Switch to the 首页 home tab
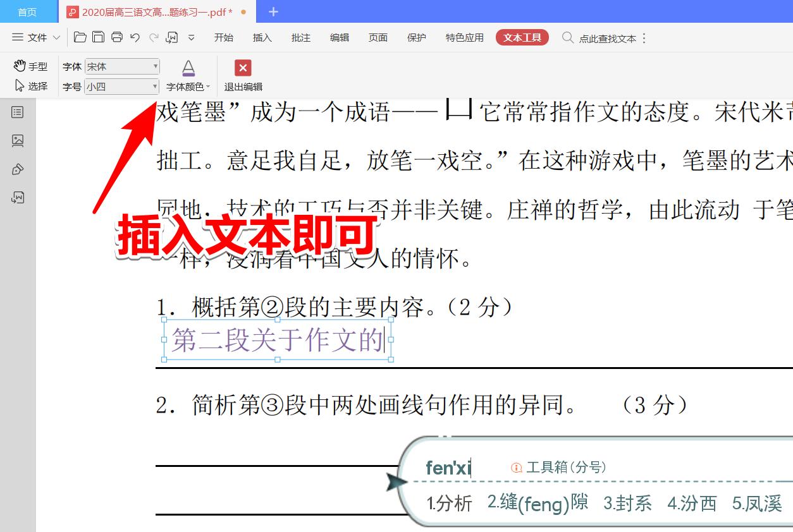The width and height of the screenshot is (793, 532). tap(28, 11)
